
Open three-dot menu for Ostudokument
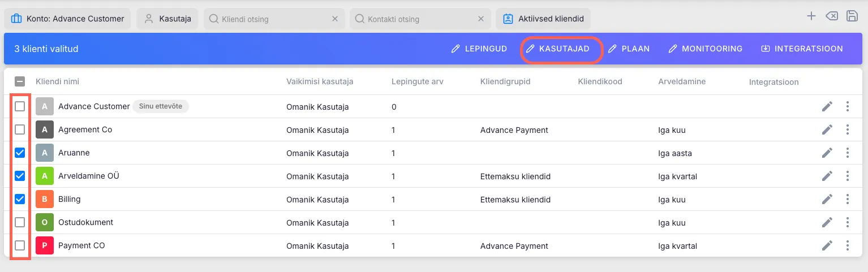(x=847, y=222)
